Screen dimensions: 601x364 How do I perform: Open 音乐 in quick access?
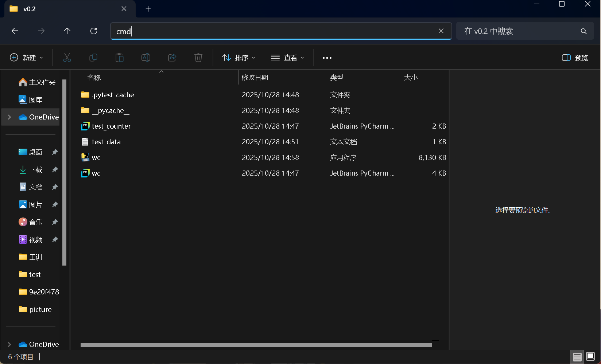31,222
